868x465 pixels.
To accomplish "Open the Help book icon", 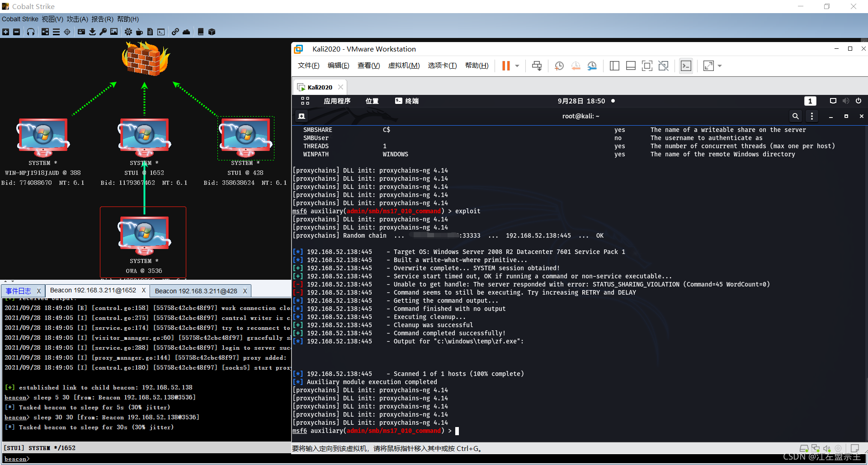I will click(201, 32).
